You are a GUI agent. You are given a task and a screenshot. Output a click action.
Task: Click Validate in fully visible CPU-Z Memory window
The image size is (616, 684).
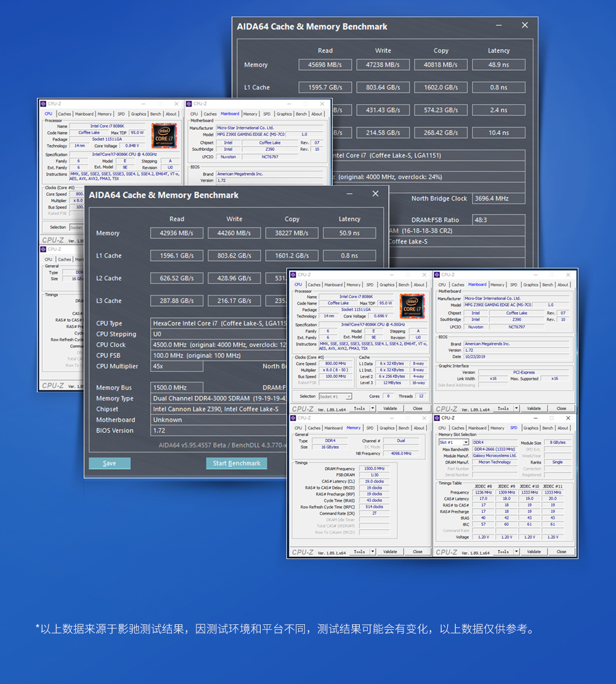pos(390,552)
